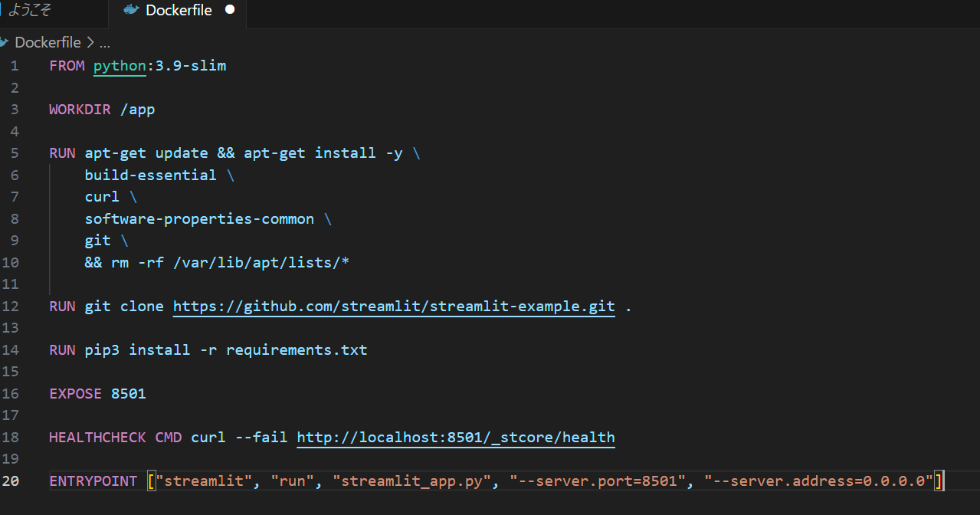Switch to the ようこそ welcome tab
Screen dimensions: 980x515
pyautogui.click(x=28, y=10)
